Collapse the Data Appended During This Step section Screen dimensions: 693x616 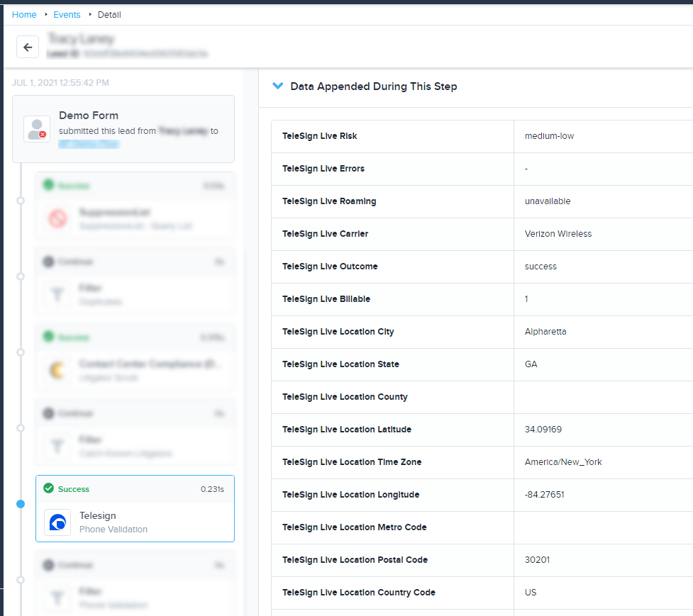[277, 86]
